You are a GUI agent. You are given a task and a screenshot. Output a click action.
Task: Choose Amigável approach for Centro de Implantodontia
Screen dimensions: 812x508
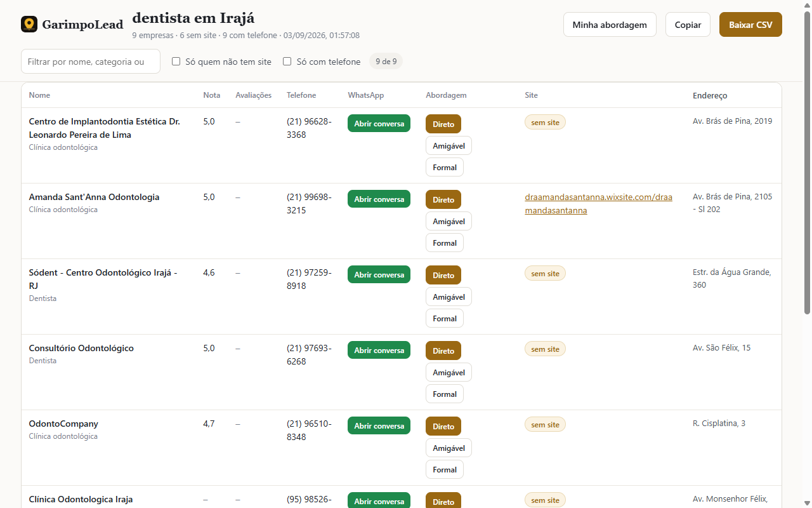pyautogui.click(x=449, y=145)
